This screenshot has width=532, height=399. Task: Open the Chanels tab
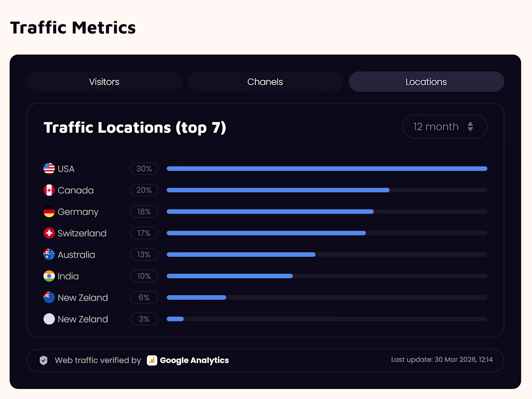click(x=265, y=82)
